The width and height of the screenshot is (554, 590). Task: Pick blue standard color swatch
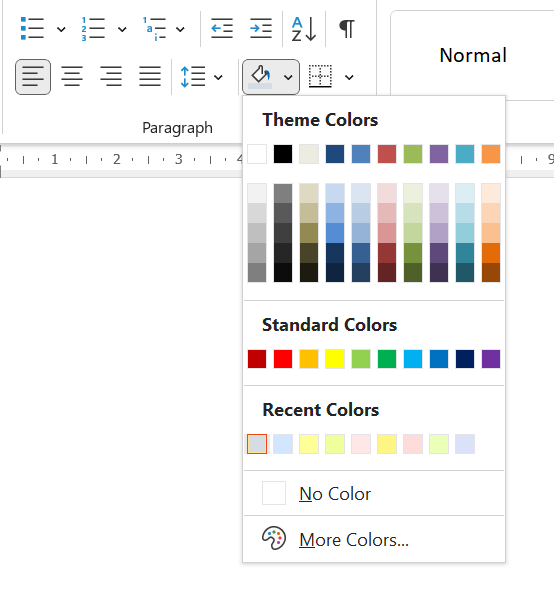[x=439, y=359]
